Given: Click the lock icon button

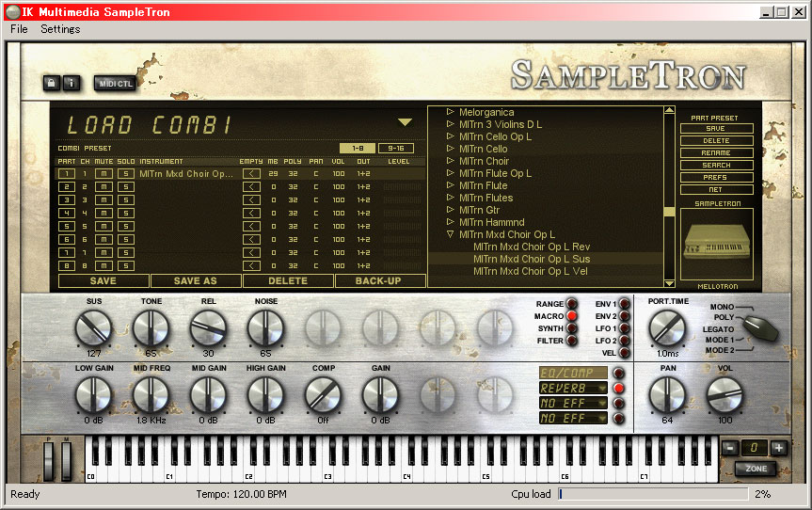Looking at the screenshot, I should 51,83.
